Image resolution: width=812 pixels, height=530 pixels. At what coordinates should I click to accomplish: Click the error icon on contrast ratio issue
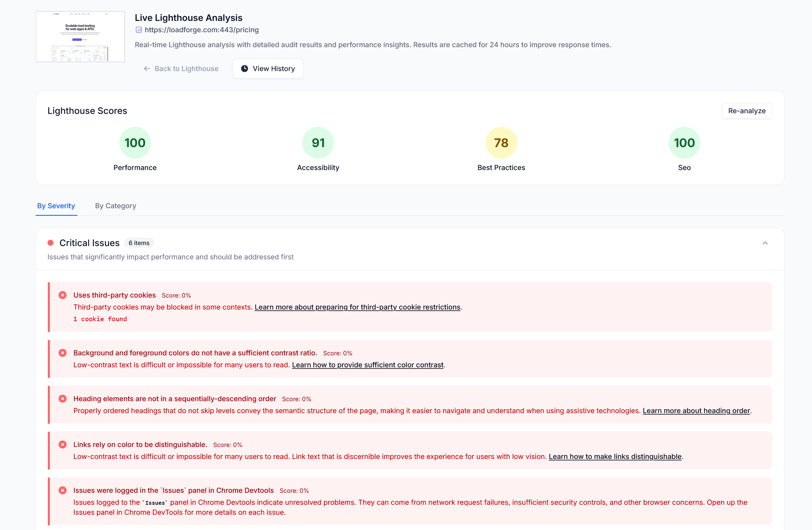[x=62, y=353]
